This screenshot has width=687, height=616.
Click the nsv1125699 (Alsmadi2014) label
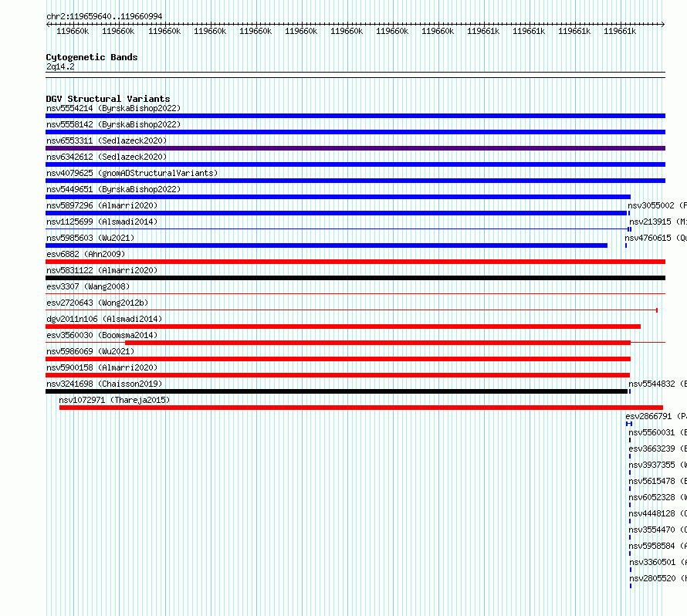[102, 222]
